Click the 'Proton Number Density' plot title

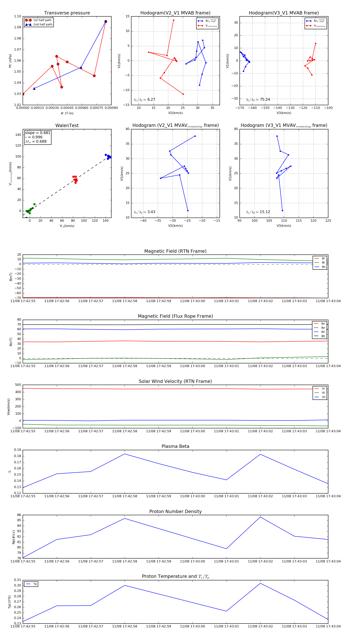[x=175, y=511]
